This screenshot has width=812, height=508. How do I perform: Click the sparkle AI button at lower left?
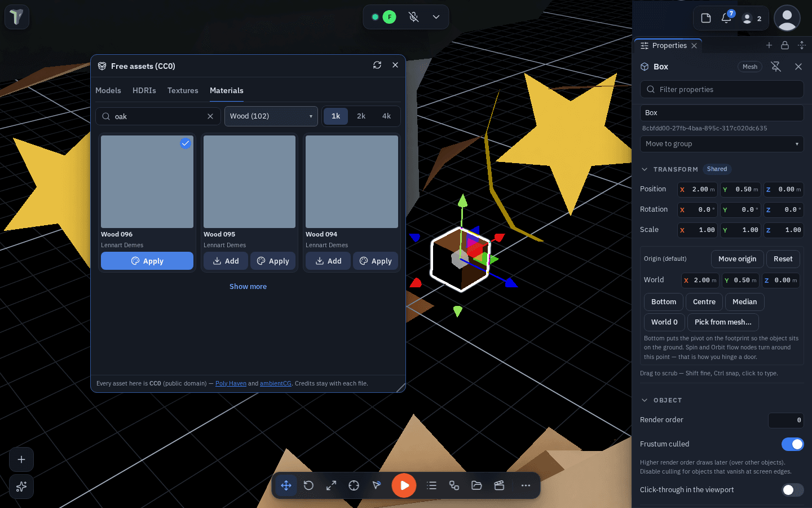(21, 487)
